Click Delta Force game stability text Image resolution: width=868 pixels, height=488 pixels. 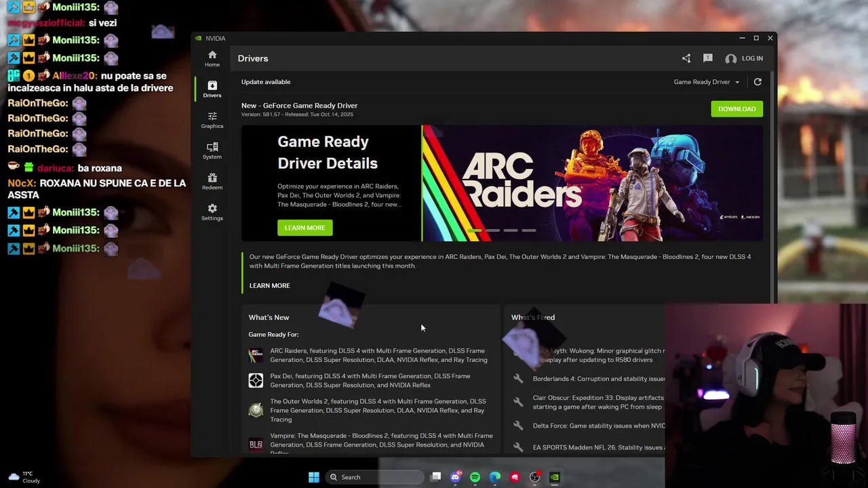coord(599,426)
